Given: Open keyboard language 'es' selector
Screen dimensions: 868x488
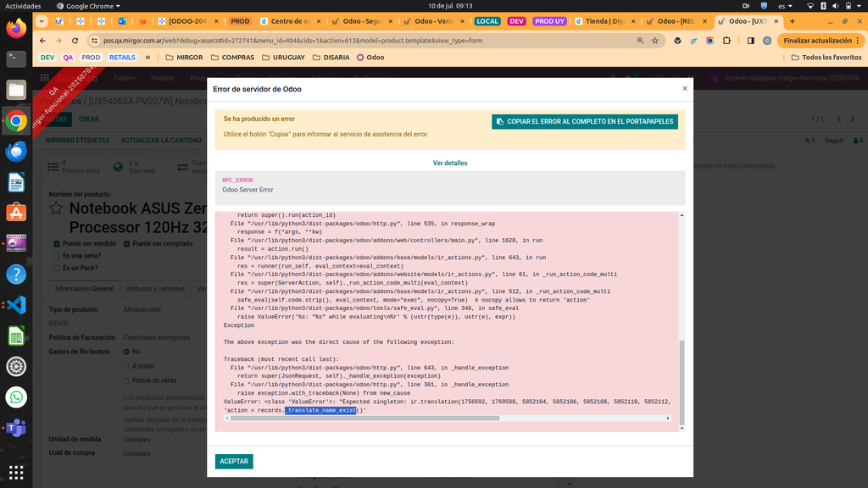Looking at the screenshot, I should [x=785, y=6].
